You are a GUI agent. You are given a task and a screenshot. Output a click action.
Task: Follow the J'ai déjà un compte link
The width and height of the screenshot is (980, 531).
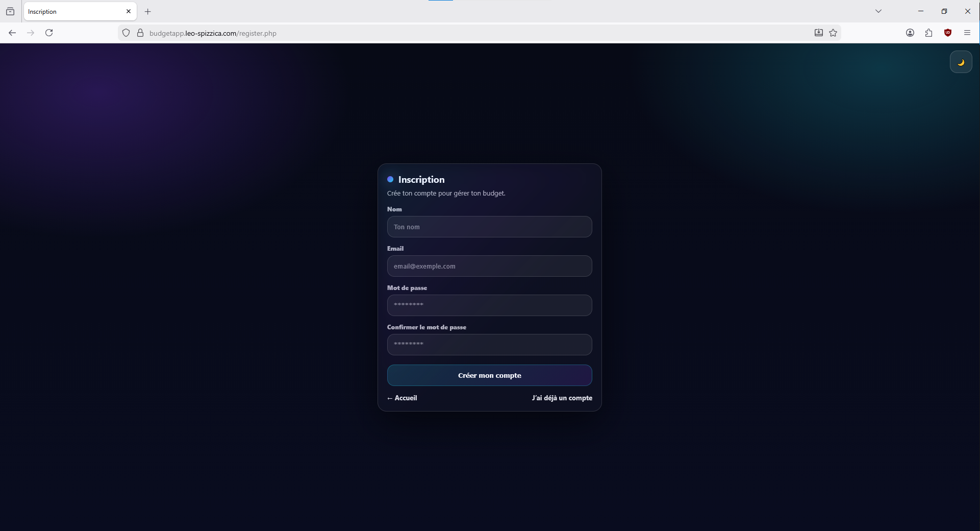click(562, 398)
